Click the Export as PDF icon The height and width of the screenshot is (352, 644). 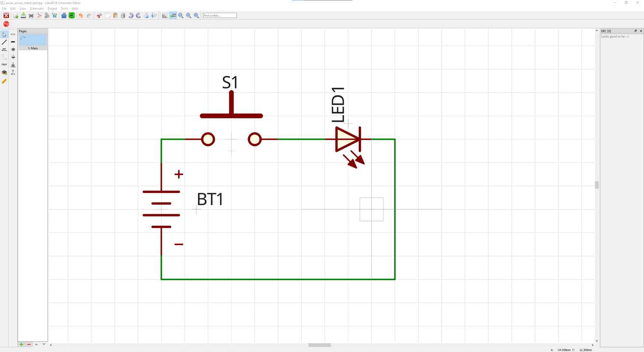[x=39, y=16]
